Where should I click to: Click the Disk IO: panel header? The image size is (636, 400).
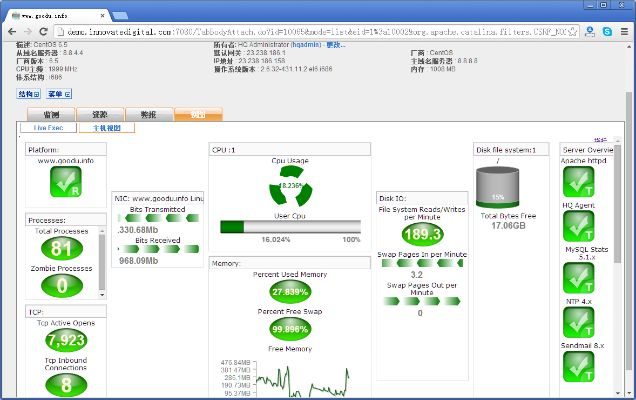[422, 198]
